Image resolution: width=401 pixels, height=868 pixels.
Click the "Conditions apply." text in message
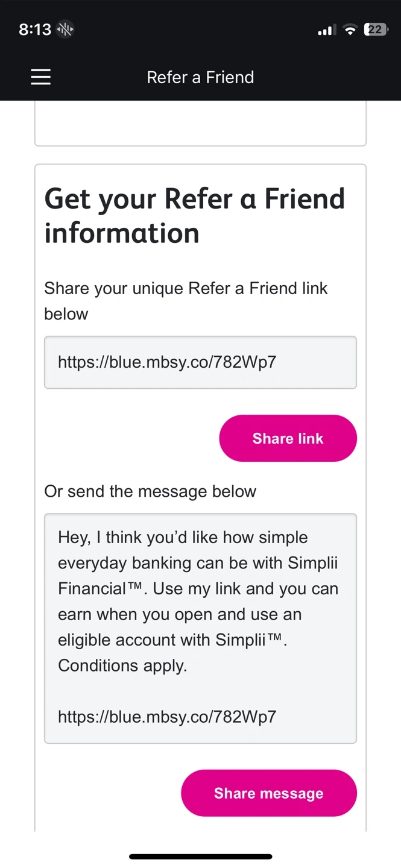click(122, 665)
